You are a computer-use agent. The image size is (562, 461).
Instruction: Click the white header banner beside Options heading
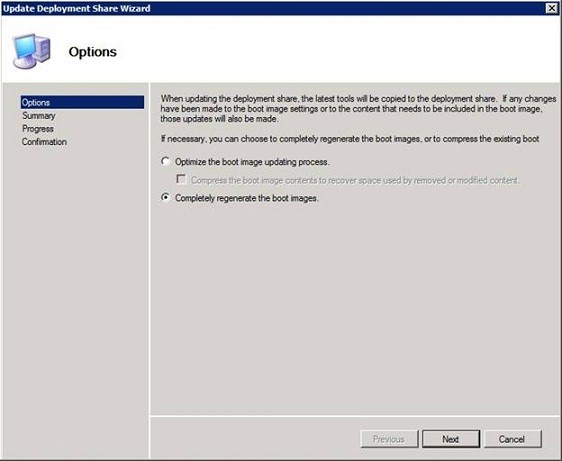point(337,50)
